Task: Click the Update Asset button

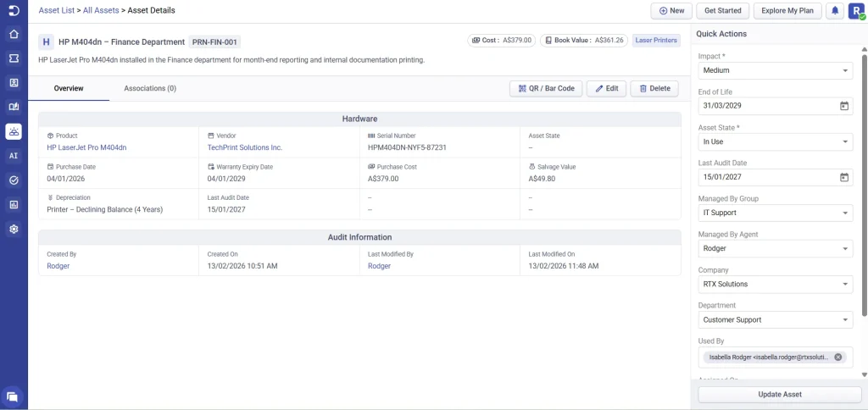Action: (x=779, y=394)
